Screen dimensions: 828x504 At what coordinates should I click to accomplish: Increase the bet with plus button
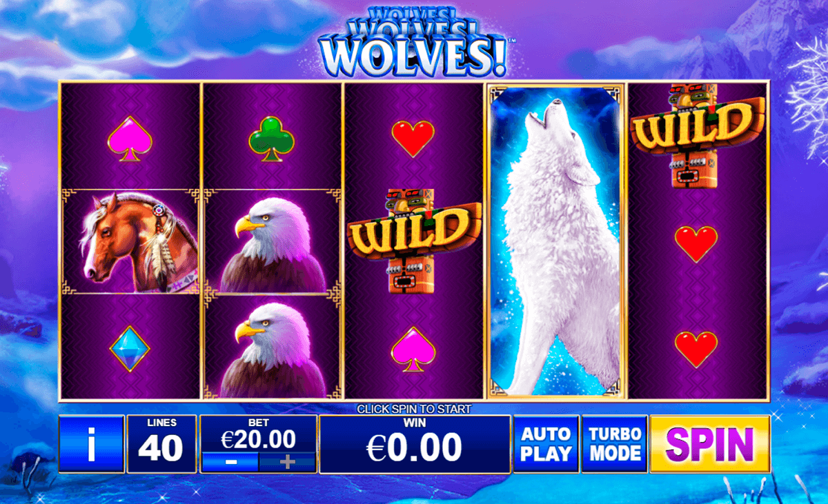[x=287, y=462]
